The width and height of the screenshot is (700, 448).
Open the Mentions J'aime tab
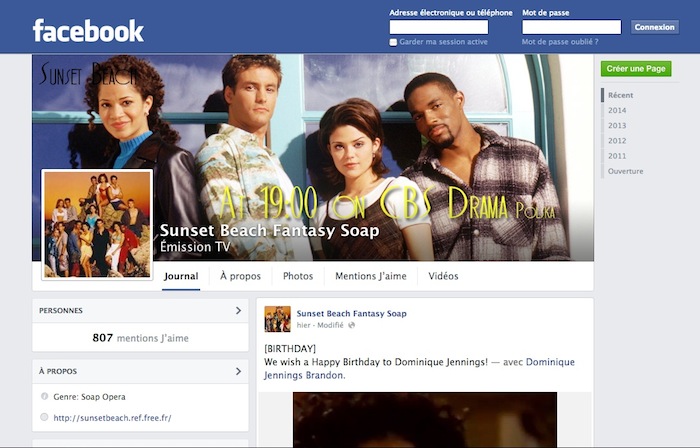tap(371, 276)
